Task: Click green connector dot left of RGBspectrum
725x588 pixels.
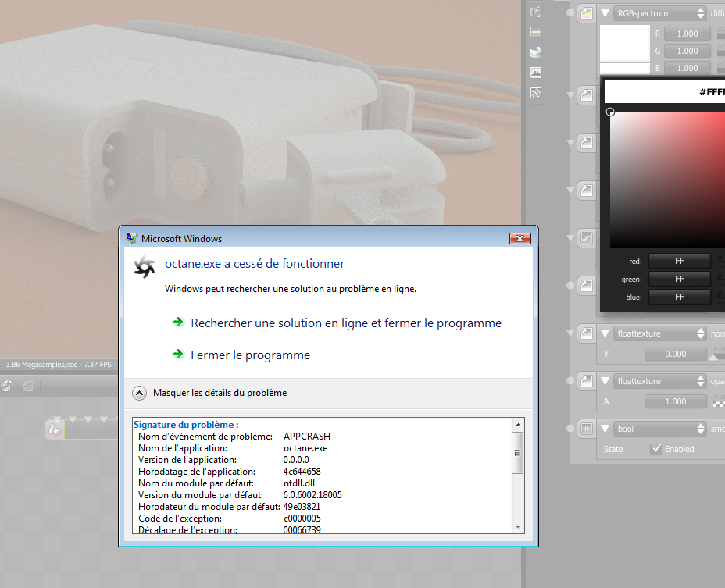Action: [570, 13]
